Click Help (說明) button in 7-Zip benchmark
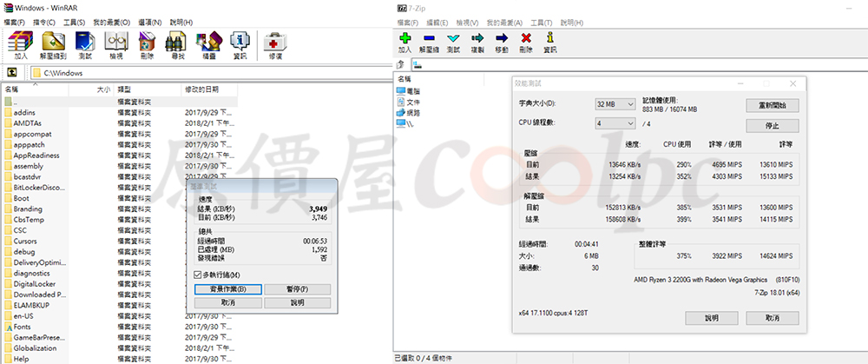Image resolution: width=868 pixels, height=364 pixels. tap(712, 318)
